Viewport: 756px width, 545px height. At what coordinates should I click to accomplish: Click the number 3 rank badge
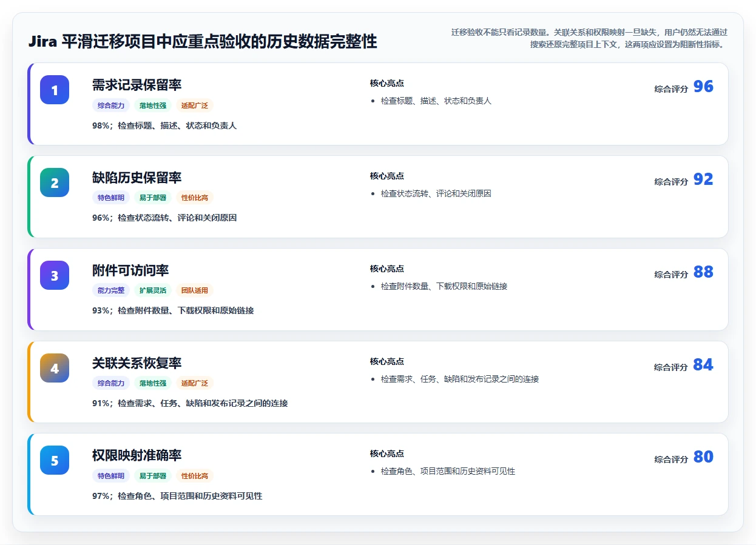point(55,275)
